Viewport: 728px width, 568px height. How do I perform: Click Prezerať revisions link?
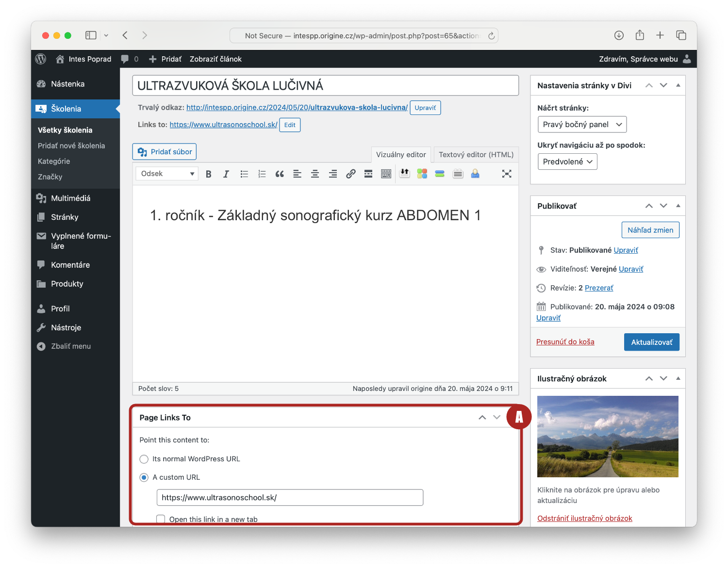coord(599,288)
